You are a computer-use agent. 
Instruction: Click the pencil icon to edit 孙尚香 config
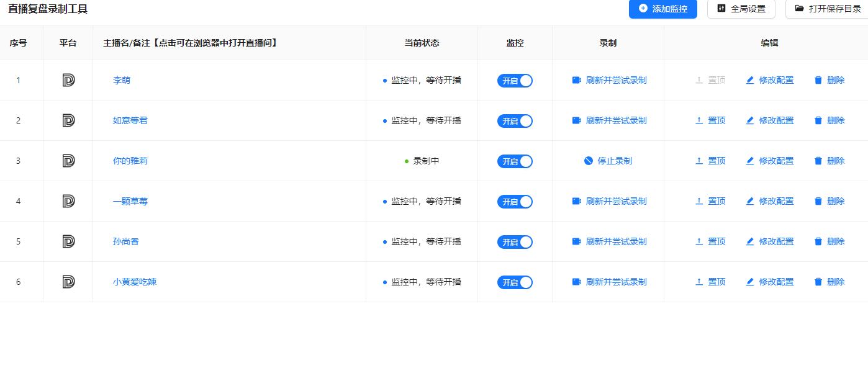(x=750, y=241)
